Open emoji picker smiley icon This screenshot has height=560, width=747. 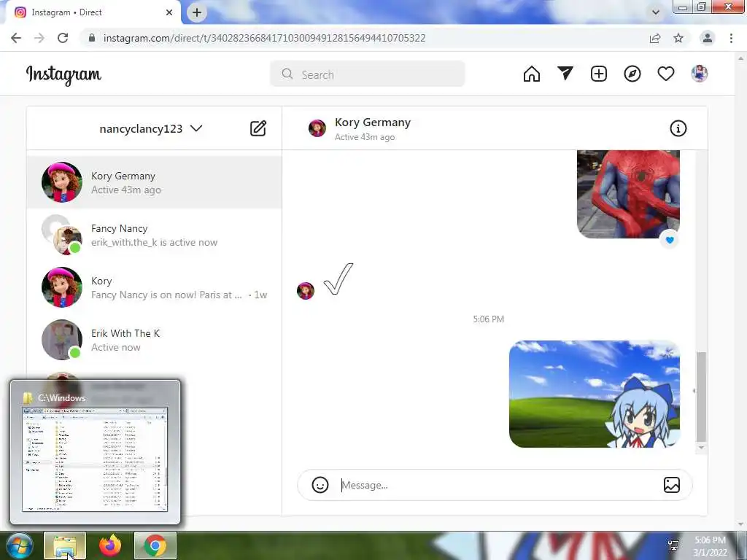320,485
